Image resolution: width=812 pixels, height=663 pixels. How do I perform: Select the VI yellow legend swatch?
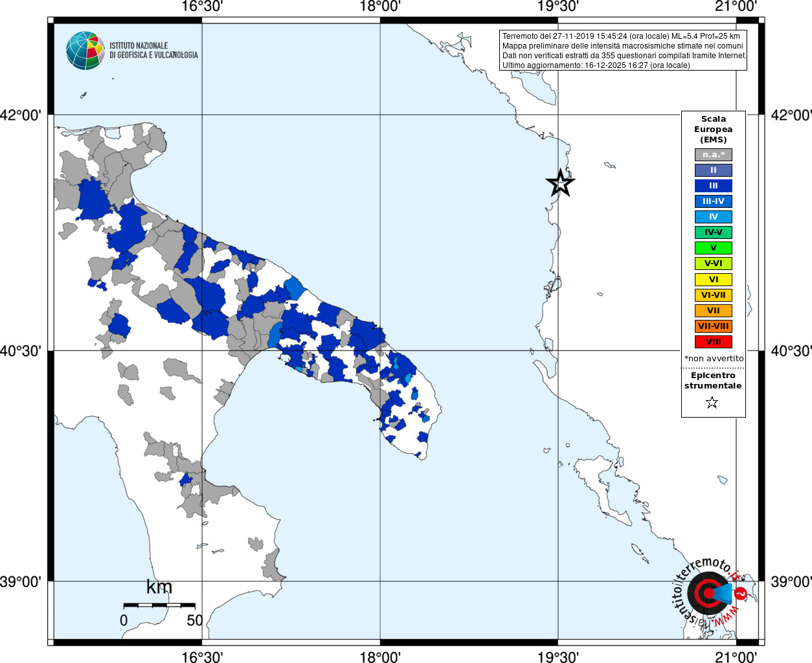click(714, 280)
